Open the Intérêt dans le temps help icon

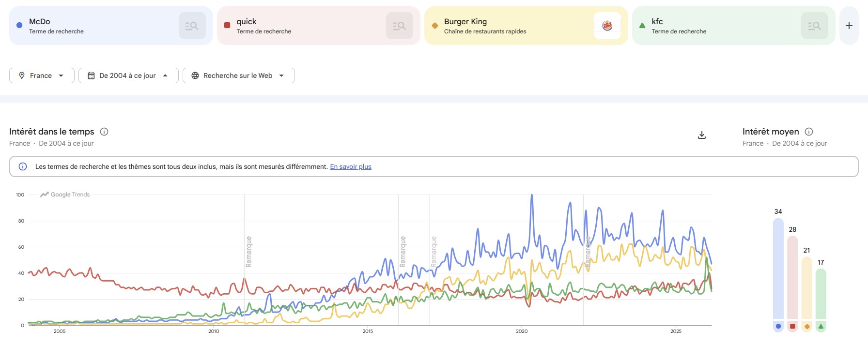[x=104, y=132]
